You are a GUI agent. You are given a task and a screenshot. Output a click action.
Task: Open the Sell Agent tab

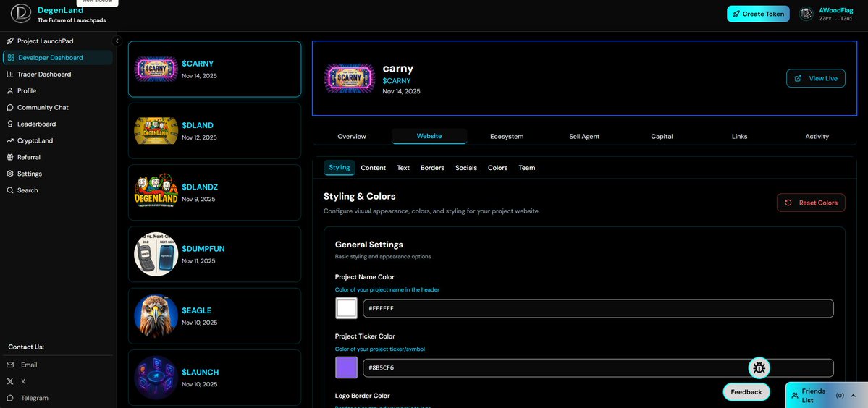584,137
